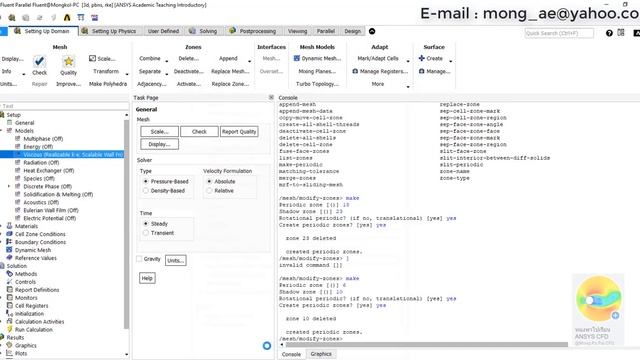This screenshot has height=360, width=640.
Task: Click the yellow arch icon in top toolbar
Action: click(67, 18)
